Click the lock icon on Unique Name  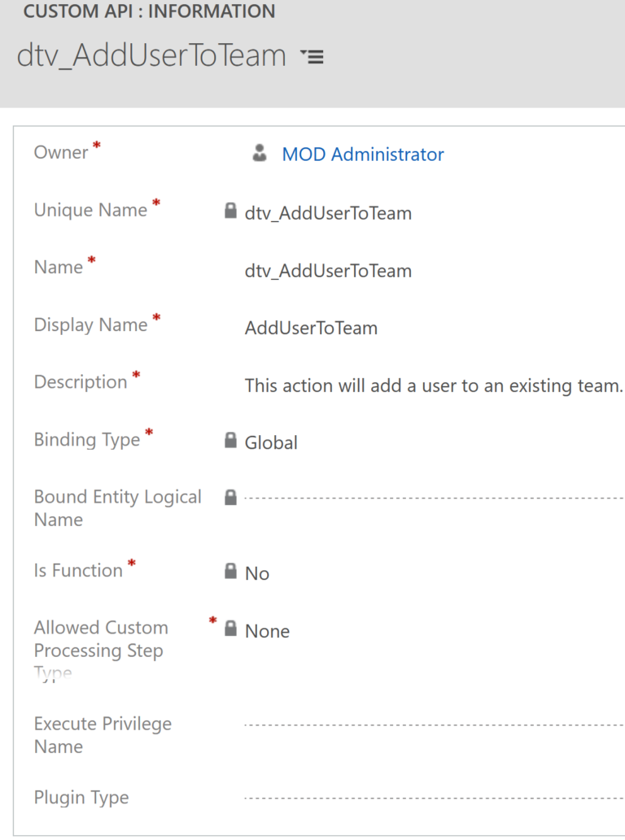[x=231, y=211]
